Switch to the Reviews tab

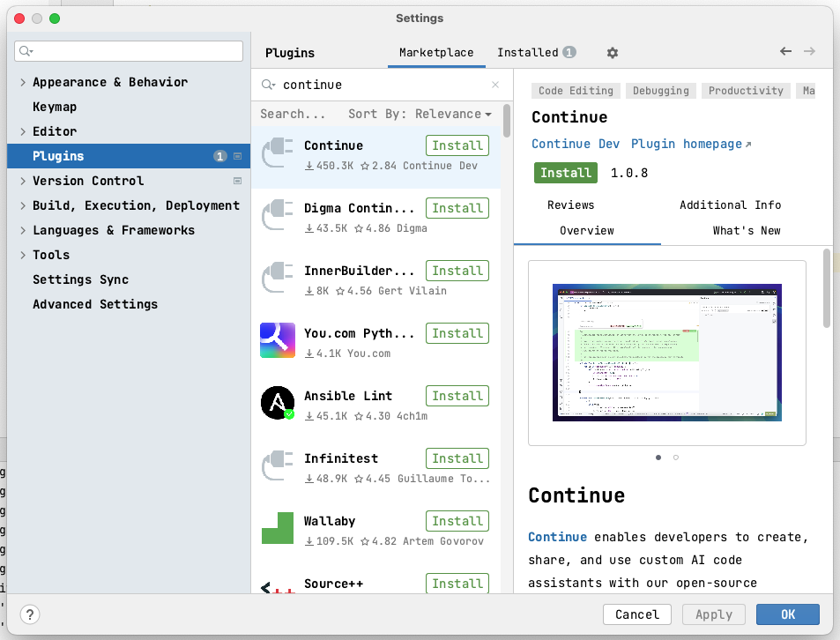pos(570,205)
